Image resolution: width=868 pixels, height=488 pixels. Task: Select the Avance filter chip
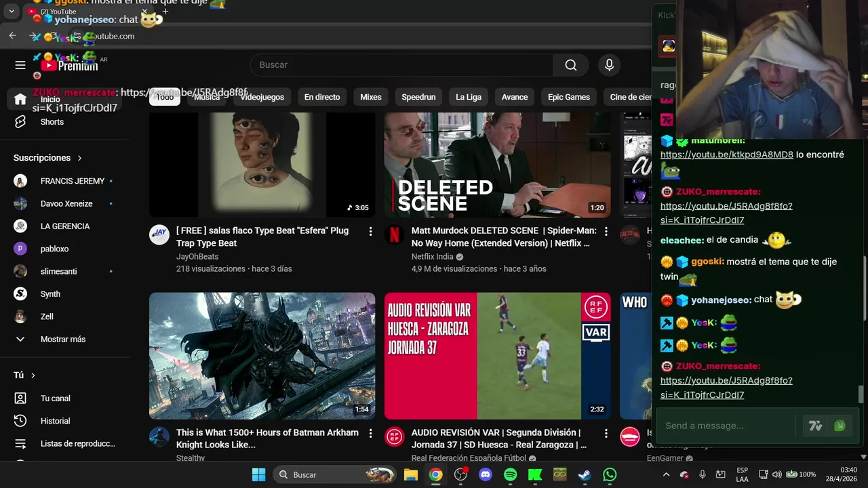[515, 97]
